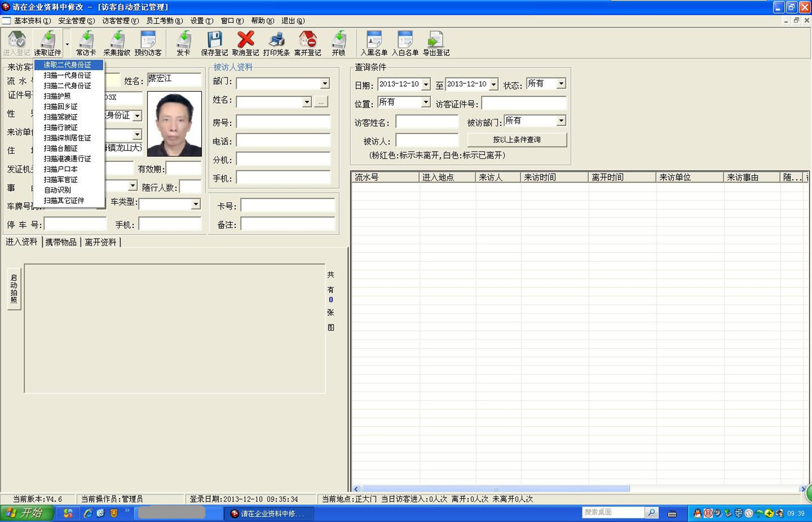Click the 备注 input field
Image resolution: width=812 pixels, height=522 pixels.
pyautogui.click(x=288, y=224)
